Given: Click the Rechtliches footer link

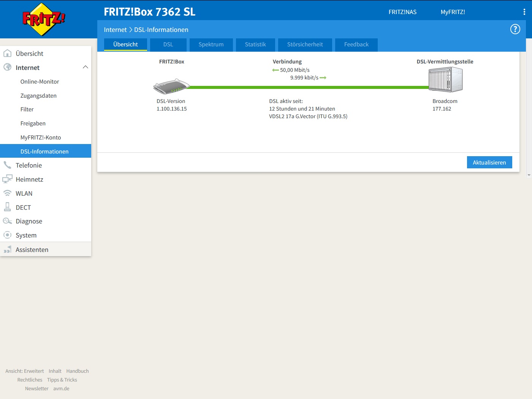Looking at the screenshot, I should pos(30,380).
